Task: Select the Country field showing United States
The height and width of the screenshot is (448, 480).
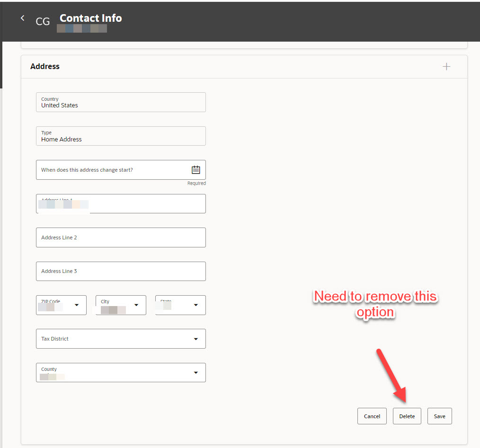Action: click(121, 102)
